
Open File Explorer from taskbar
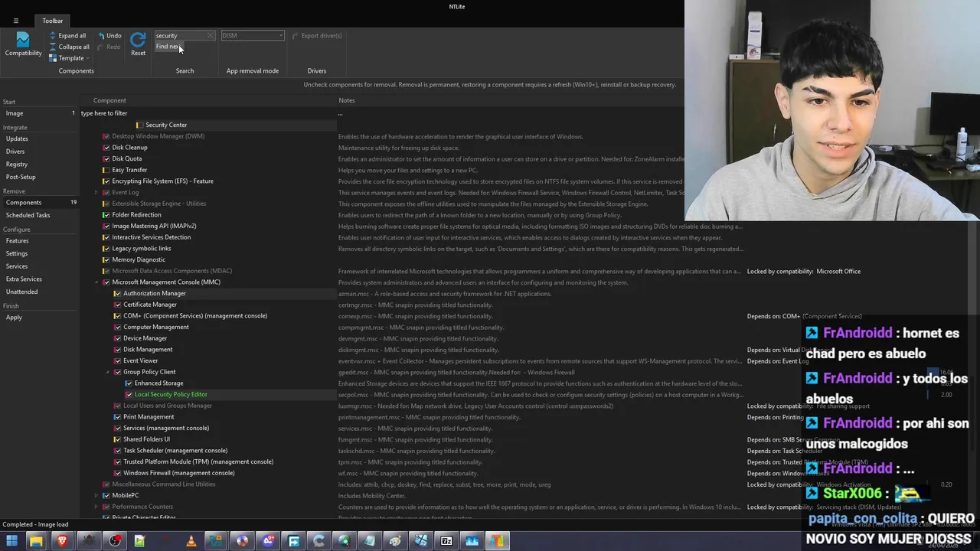click(36, 541)
